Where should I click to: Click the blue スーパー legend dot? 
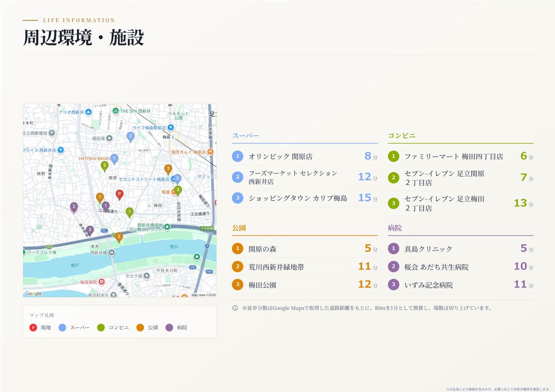point(62,327)
